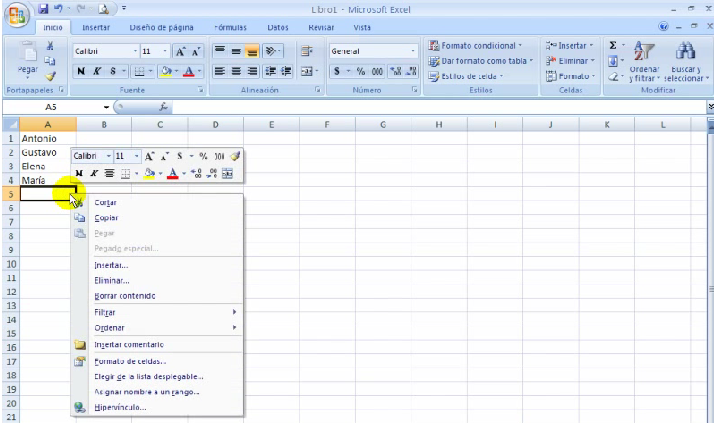
Task: Click the percent style icon in mini toolbar
Action: pos(203,156)
